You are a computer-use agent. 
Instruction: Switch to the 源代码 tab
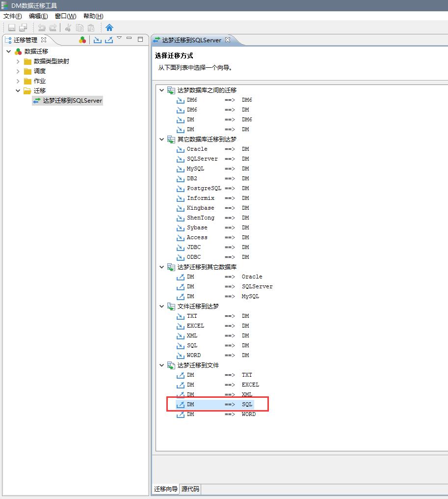[x=190, y=489]
